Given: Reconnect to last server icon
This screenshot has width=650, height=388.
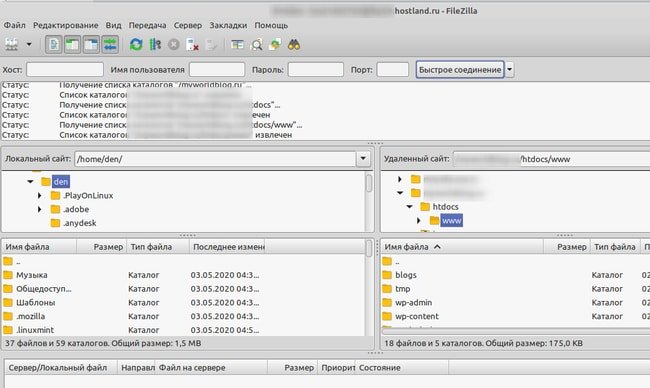Looking at the screenshot, I should point(211,44).
